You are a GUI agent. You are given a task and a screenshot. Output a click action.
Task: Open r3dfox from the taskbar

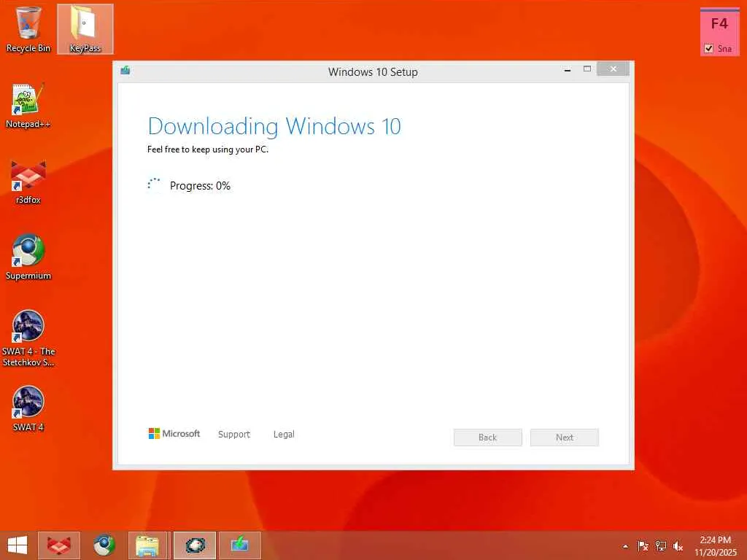click(x=58, y=545)
